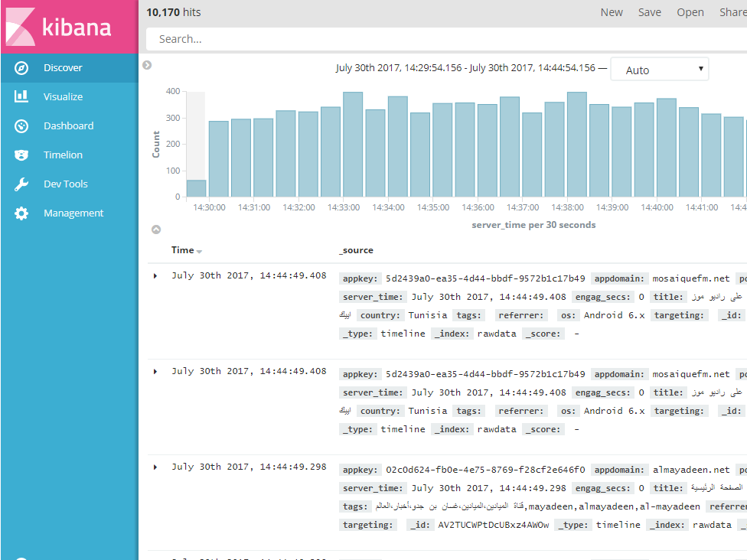Toggle the Time column sort direction
This screenshot has width=747, height=560.
[x=199, y=250]
